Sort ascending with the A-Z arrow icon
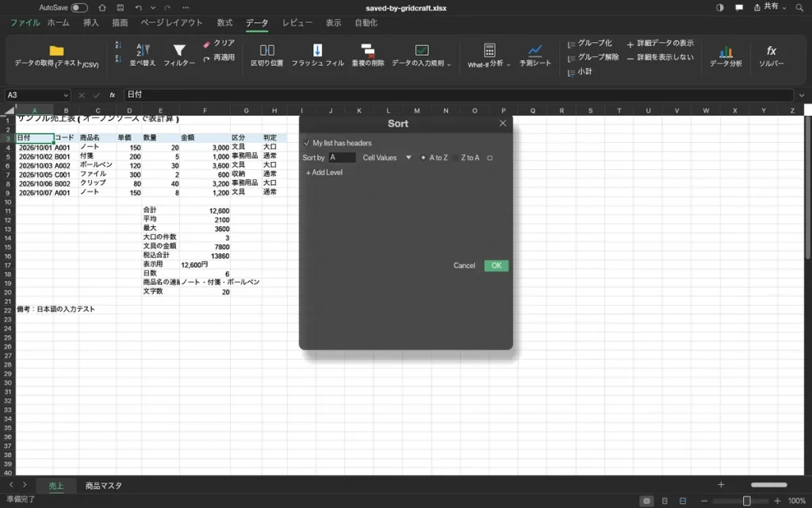 [118, 45]
